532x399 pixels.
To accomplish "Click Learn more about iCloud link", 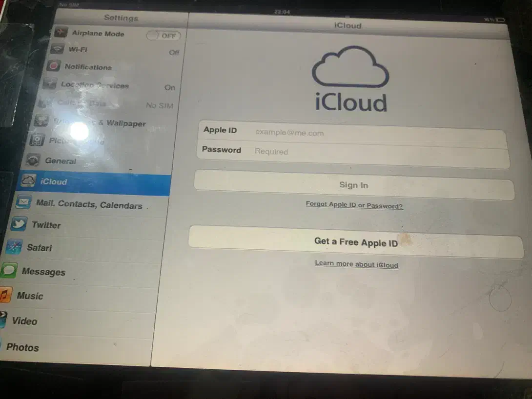I will click(356, 264).
